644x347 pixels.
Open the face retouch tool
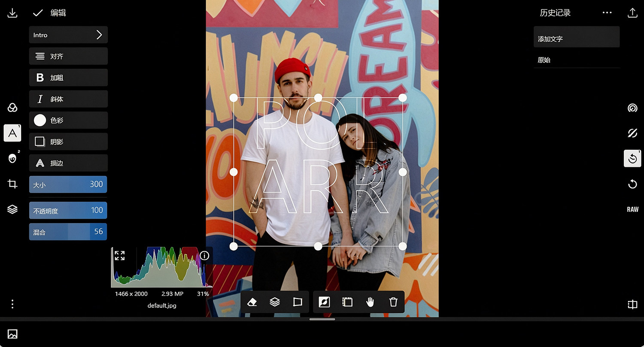(12, 158)
